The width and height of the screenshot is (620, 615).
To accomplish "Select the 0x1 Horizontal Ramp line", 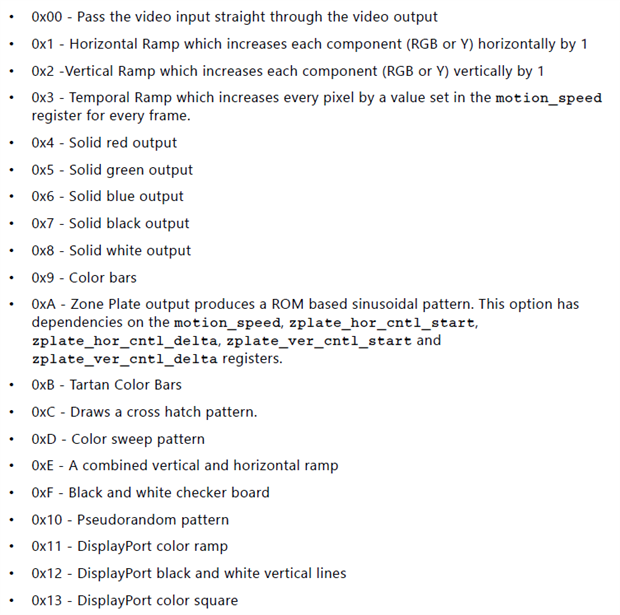I will pyautogui.click(x=309, y=44).
